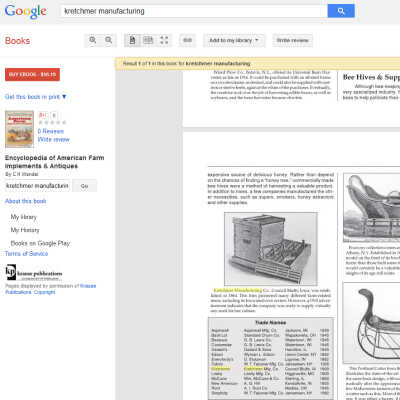Toggle the full screen icon
This screenshot has height=400, width=400.
click(164, 40)
